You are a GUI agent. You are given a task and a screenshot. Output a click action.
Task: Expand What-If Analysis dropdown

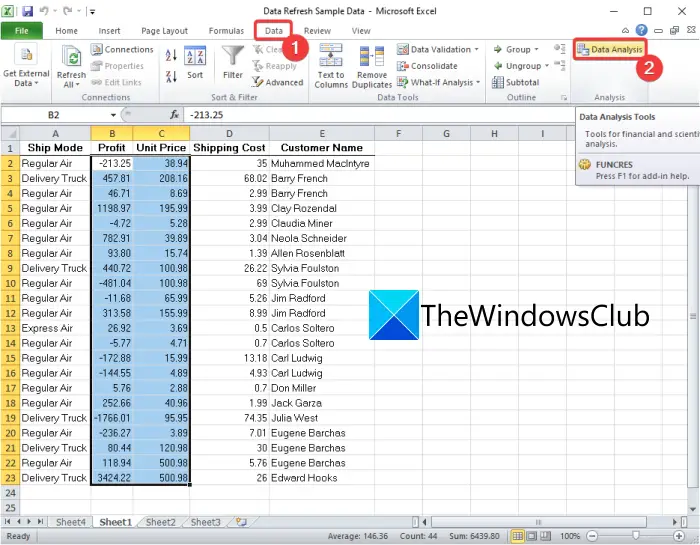coord(478,82)
